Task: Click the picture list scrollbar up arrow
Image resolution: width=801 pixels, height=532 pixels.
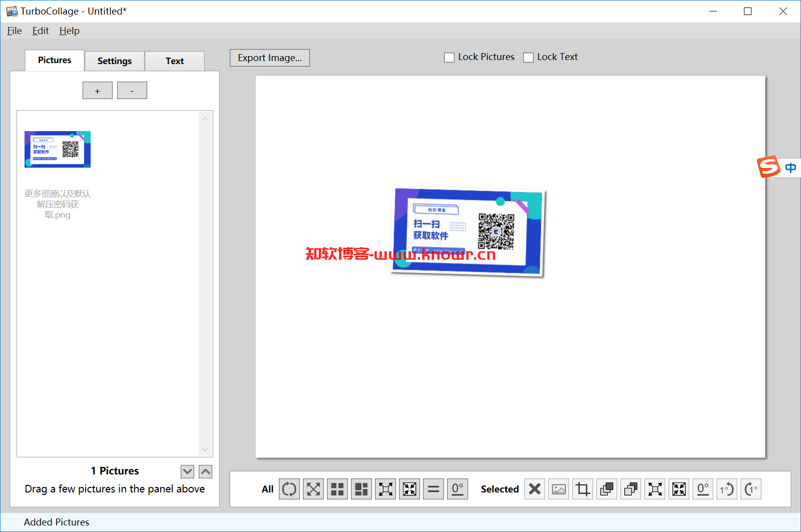Action: pyautogui.click(x=205, y=119)
